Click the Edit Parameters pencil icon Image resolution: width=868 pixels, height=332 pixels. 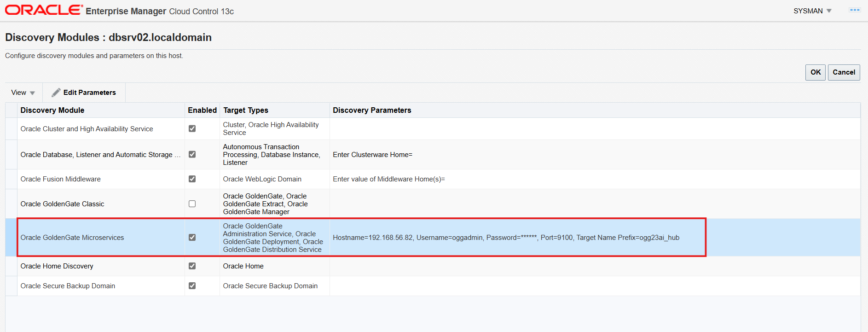pyautogui.click(x=56, y=93)
